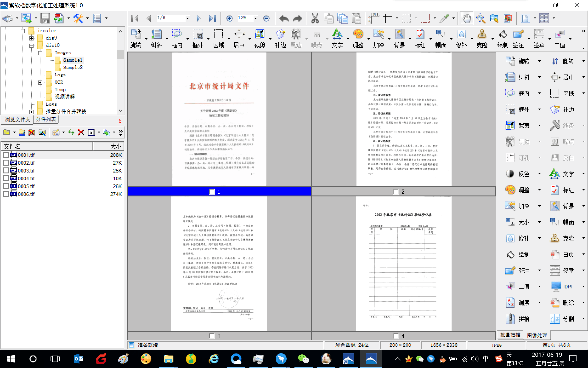The width and height of the screenshot is (588, 368).
Task: Click the red X delete file icon
Action: pyautogui.click(x=81, y=132)
